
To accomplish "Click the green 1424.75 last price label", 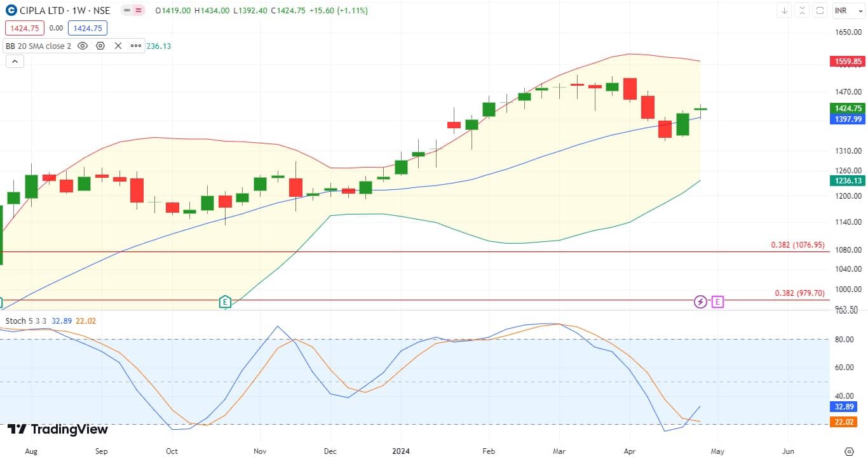I will (x=848, y=109).
